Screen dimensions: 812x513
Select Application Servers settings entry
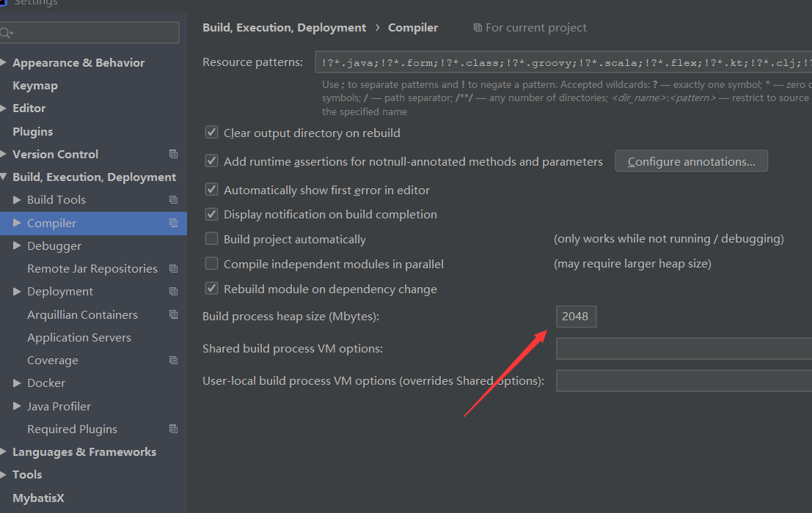click(79, 338)
